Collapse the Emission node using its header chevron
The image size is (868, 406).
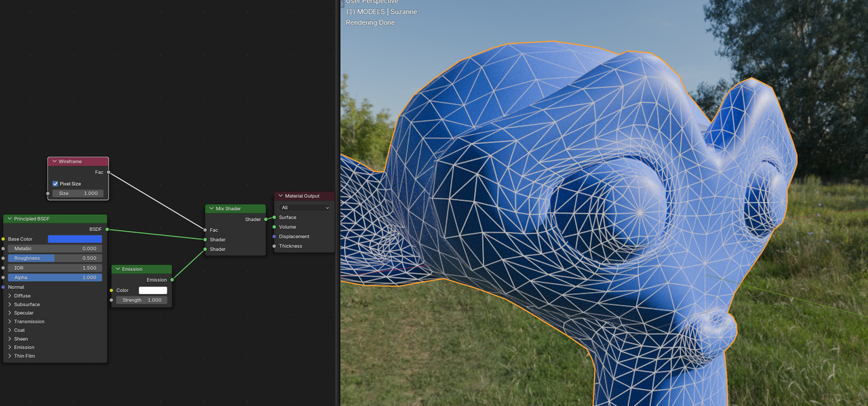(118, 269)
